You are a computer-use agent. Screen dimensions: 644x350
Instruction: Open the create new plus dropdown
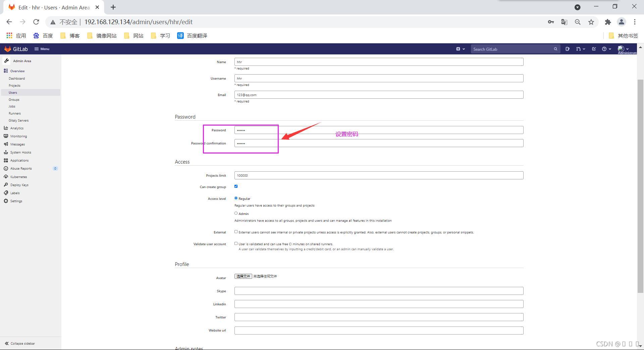coord(461,49)
